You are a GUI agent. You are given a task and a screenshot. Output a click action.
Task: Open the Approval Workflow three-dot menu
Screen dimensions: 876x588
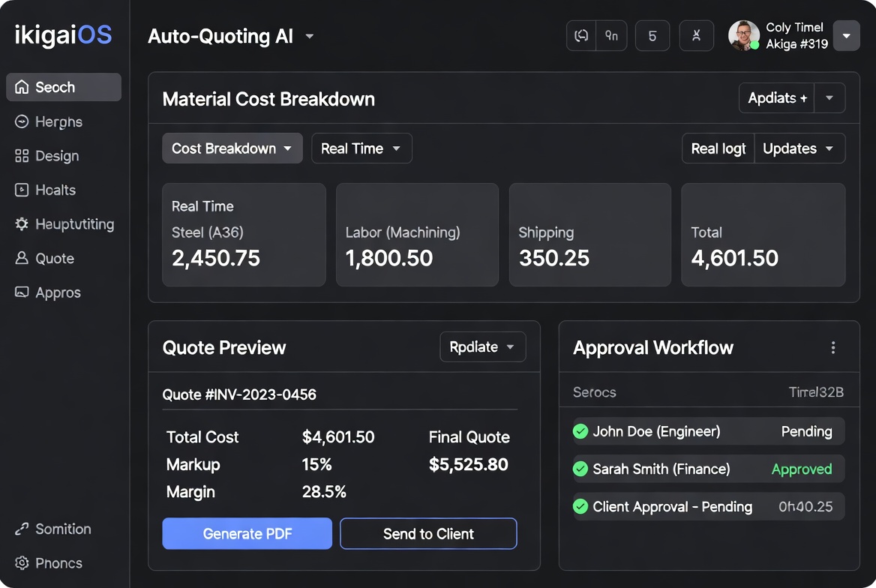[x=832, y=347]
